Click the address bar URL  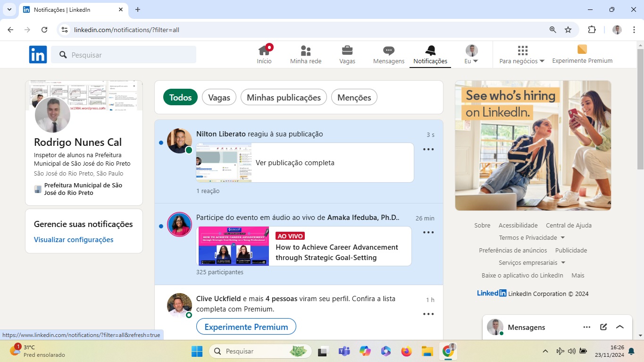(x=126, y=30)
